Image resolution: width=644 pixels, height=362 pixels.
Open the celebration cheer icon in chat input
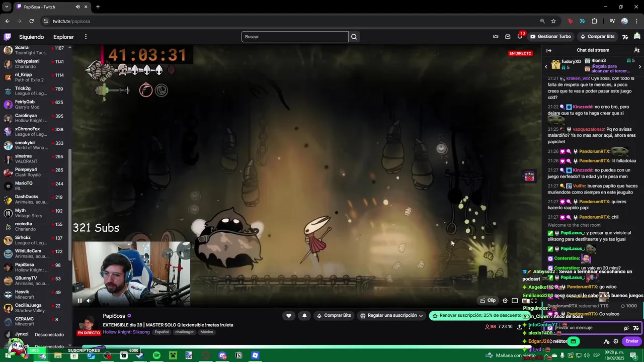tap(626, 328)
